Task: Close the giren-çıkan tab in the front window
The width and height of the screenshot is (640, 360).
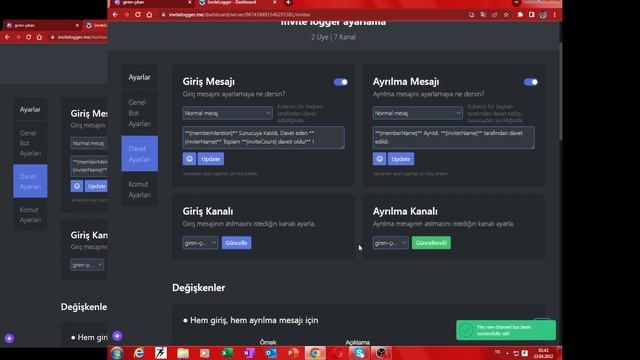Action: 189,2
